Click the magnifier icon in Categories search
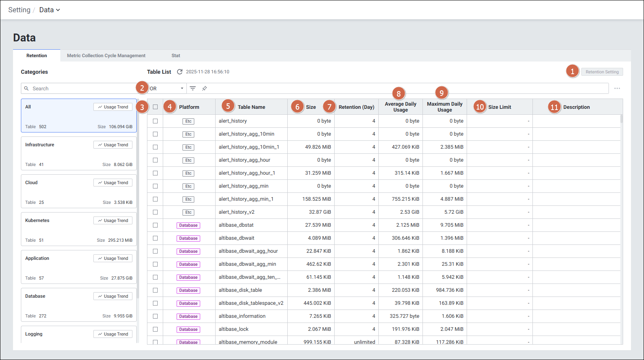Screen dimensions: 644x360 tap(26, 88)
